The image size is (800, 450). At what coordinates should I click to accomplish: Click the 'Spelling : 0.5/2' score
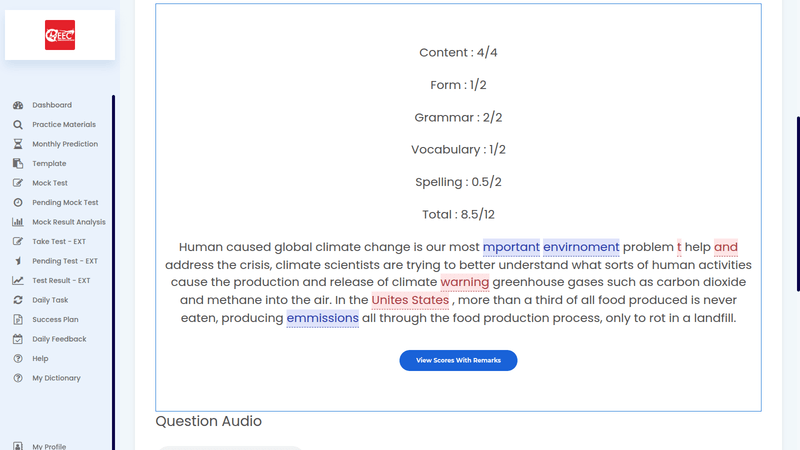(x=458, y=182)
